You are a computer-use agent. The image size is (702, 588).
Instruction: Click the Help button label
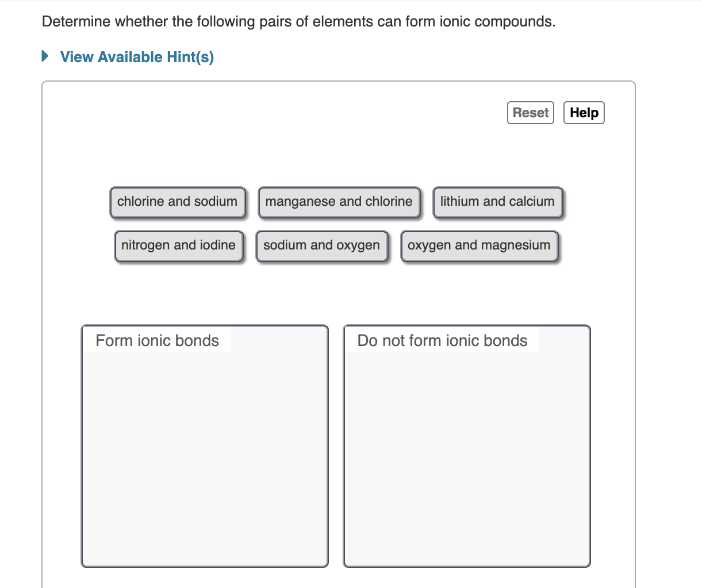584,113
